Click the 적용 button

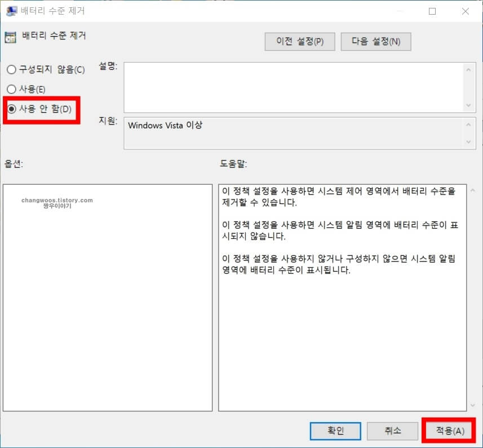pos(449,431)
